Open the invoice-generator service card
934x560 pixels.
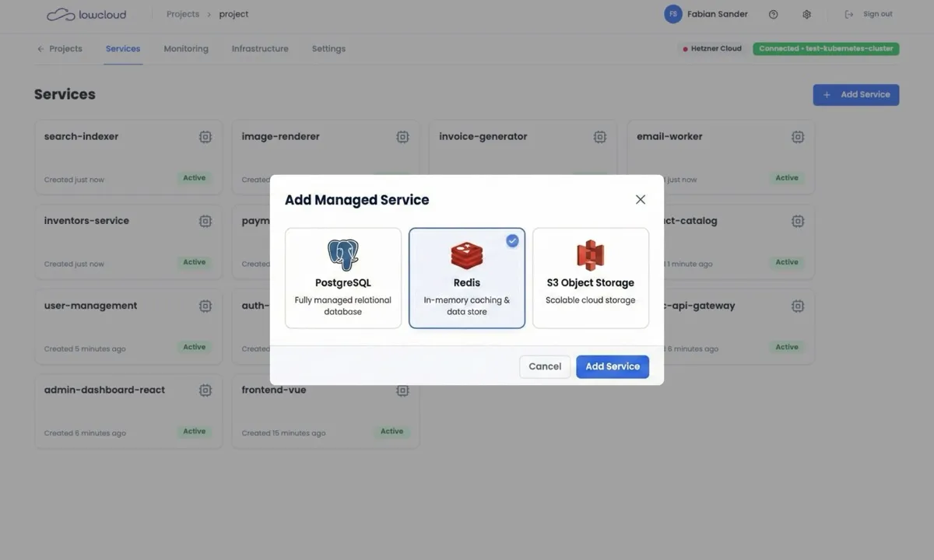(523, 157)
